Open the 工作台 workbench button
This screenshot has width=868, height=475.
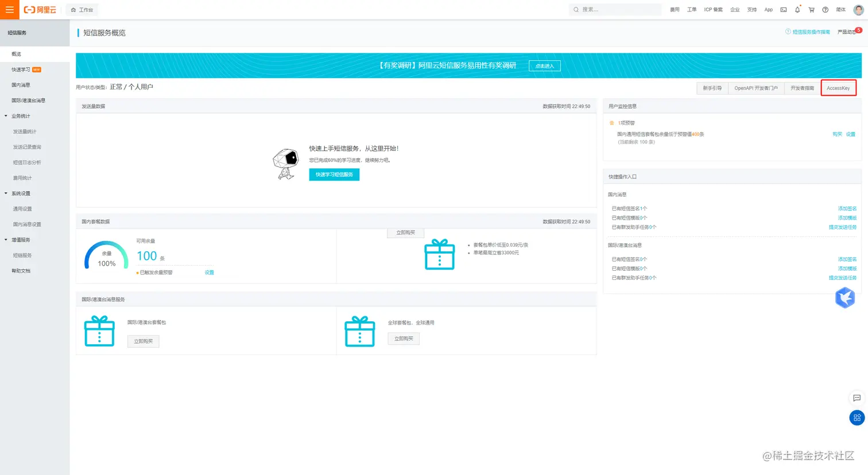pyautogui.click(x=82, y=10)
